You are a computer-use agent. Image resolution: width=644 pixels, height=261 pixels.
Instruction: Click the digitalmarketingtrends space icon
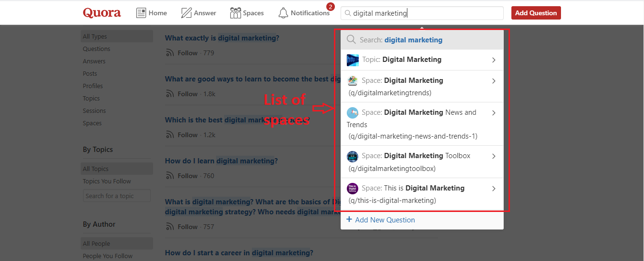(353, 80)
